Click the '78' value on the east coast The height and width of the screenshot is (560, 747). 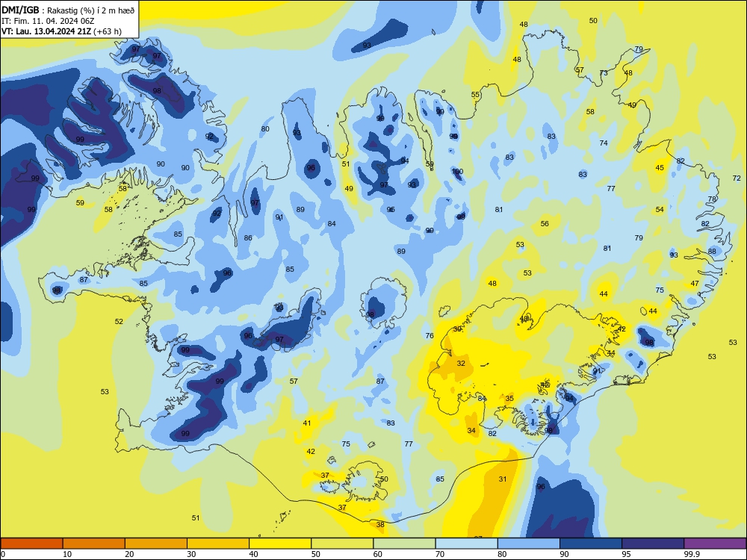[712, 199]
